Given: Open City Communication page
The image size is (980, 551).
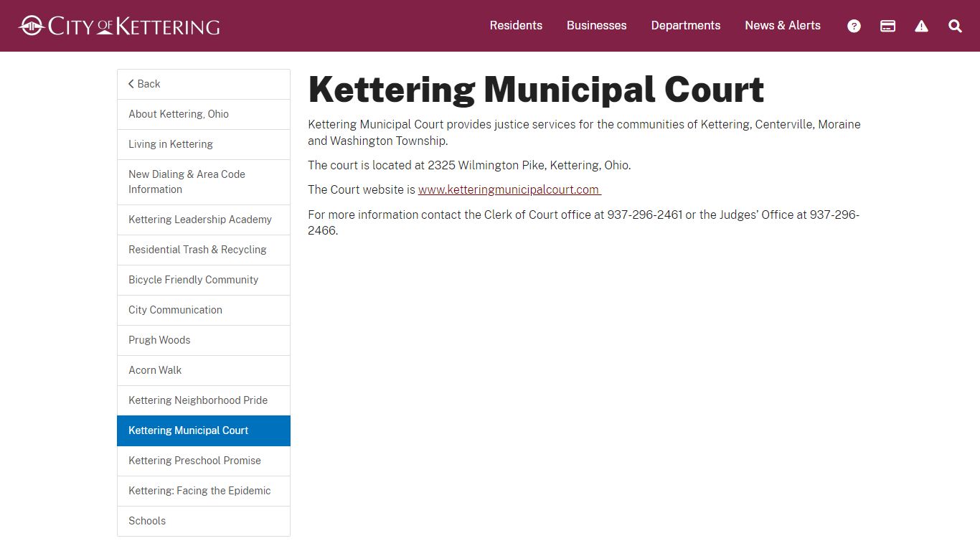Looking at the screenshot, I should coord(204,310).
